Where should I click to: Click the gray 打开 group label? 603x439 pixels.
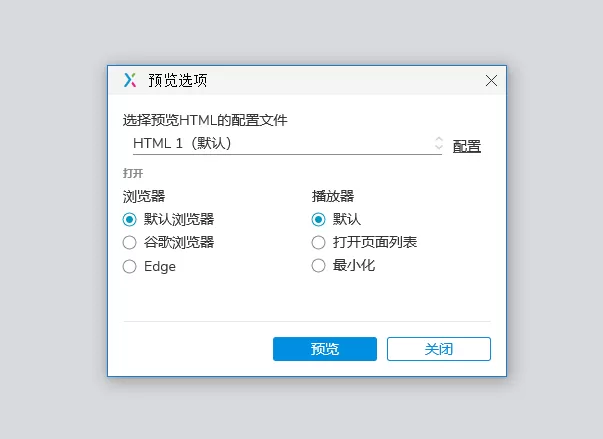click(x=133, y=173)
